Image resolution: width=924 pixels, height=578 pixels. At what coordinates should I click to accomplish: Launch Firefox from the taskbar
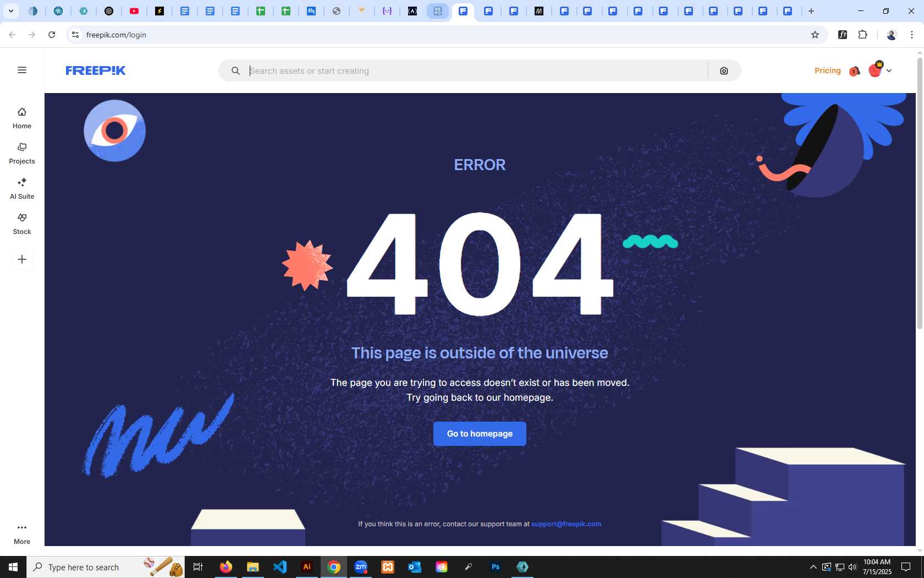(226, 567)
